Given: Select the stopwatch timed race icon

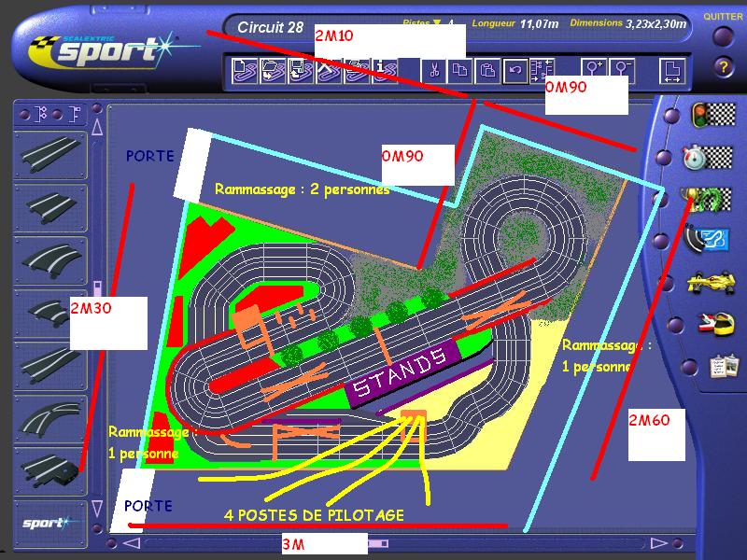Looking at the screenshot, I should pos(712,156).
